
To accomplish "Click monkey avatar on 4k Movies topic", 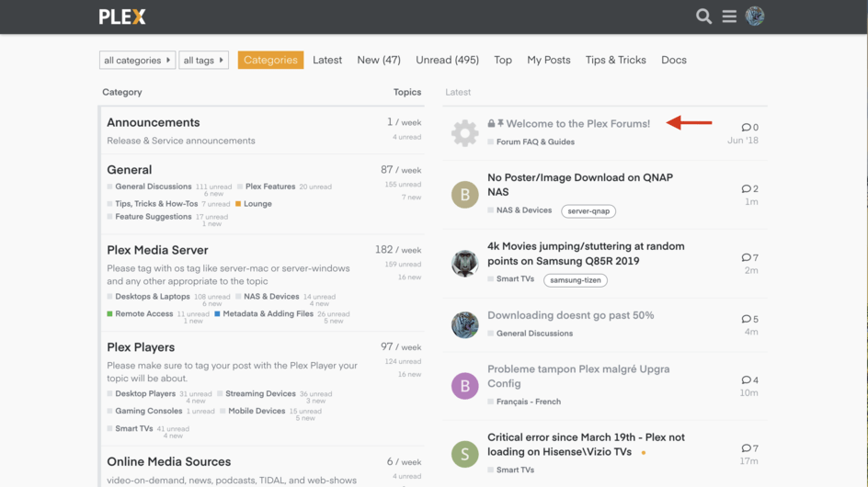I will tap(465, 263).
